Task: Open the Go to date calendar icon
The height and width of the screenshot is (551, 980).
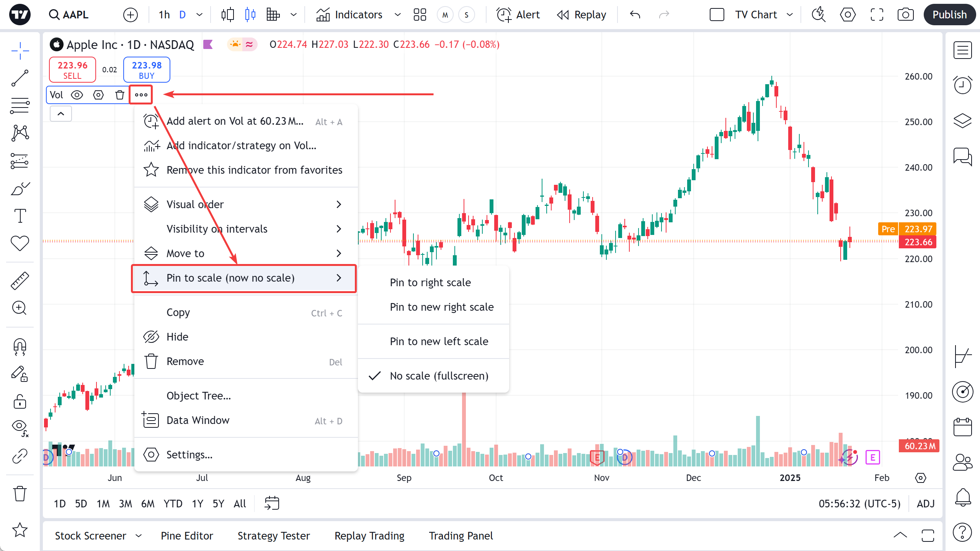Action: [x=272, y=503]
